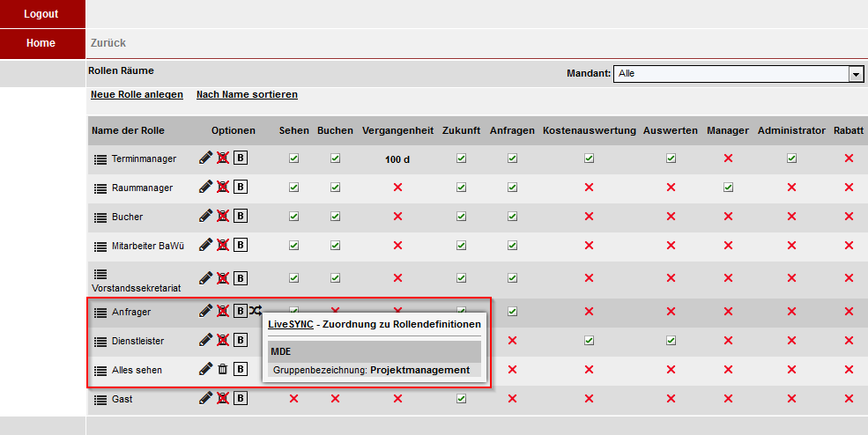
Task: Click the list icon beside Gast
Action: [100, 400]
